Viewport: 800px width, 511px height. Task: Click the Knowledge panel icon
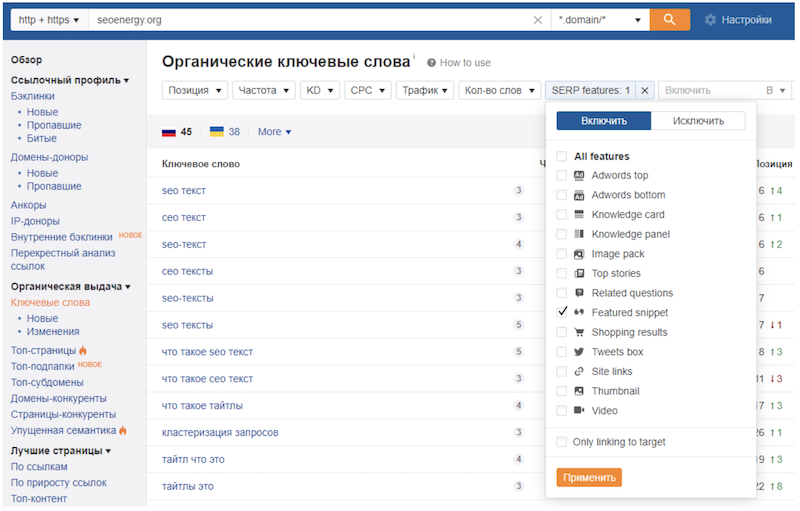[x=579, y=234]
